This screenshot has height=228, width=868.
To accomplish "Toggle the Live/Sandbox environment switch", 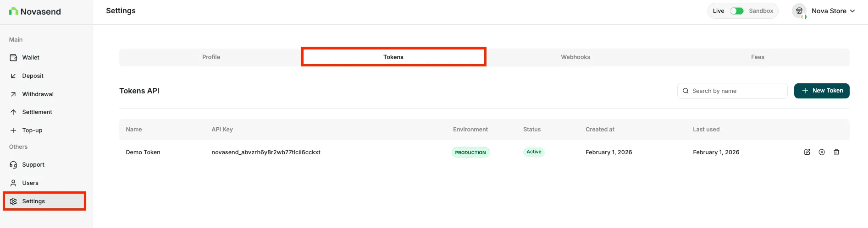I will tap(737, 11).
